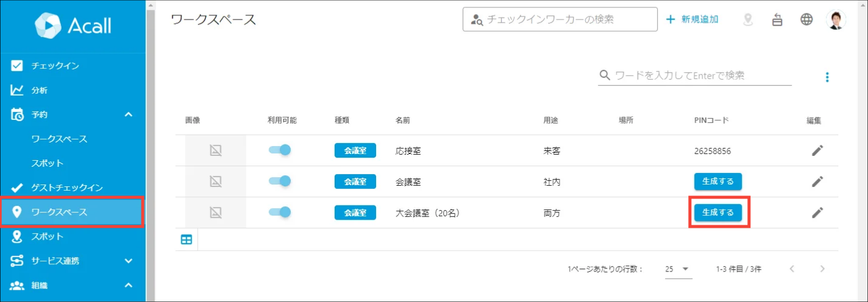Toggle availability switch for 会議室
Image resolution: width=868 pixels, height=302 pixels.
[x=280, y=181]
